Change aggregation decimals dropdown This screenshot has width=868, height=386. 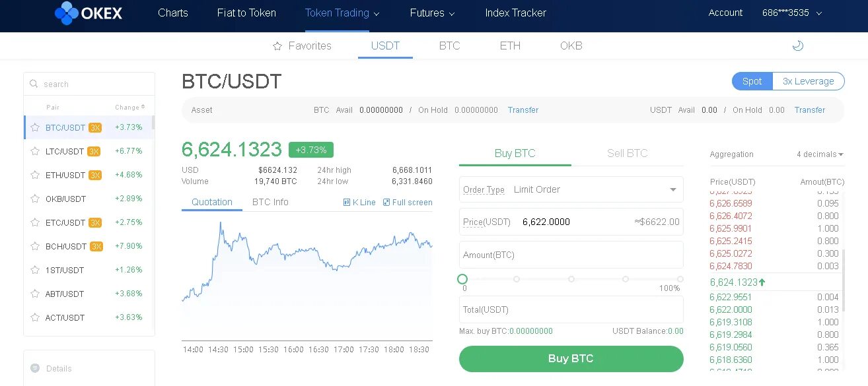click(x=820, y=154)
